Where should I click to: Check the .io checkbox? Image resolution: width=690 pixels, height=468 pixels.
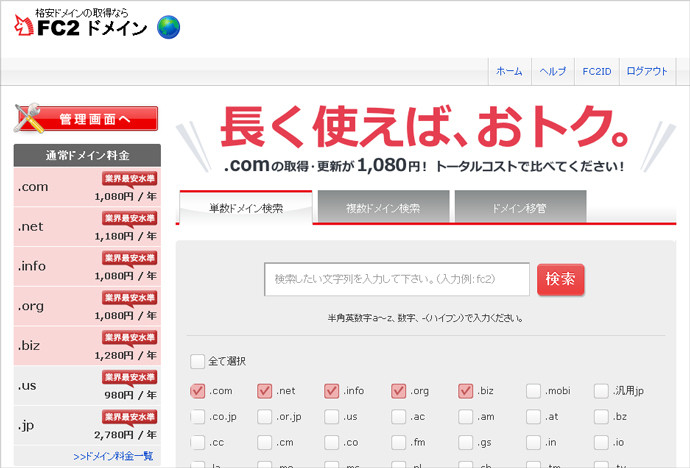point(601,442)
